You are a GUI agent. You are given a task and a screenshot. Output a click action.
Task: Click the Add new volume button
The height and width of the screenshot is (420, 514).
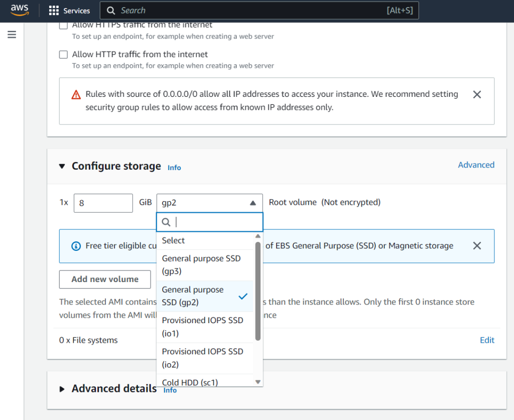pos(104,279)
